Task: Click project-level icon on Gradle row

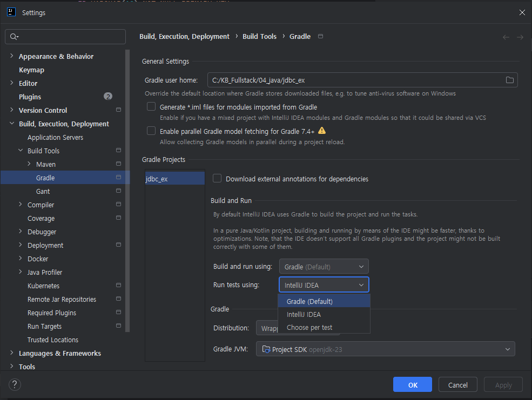Action: [x=118, y=177]
